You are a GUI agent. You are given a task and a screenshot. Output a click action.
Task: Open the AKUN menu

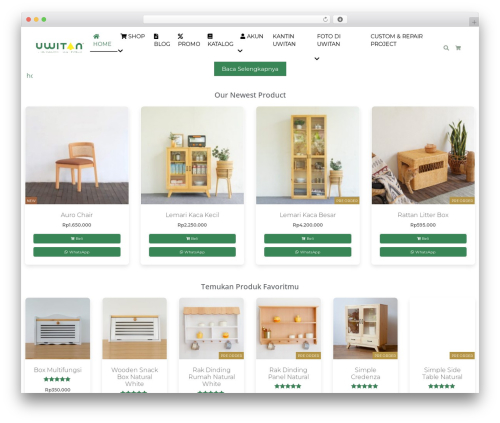[x=252, y=36]
